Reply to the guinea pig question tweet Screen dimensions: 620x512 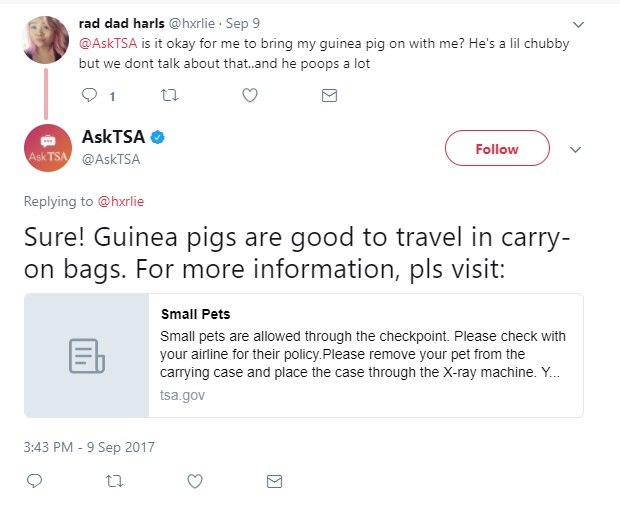89,96
